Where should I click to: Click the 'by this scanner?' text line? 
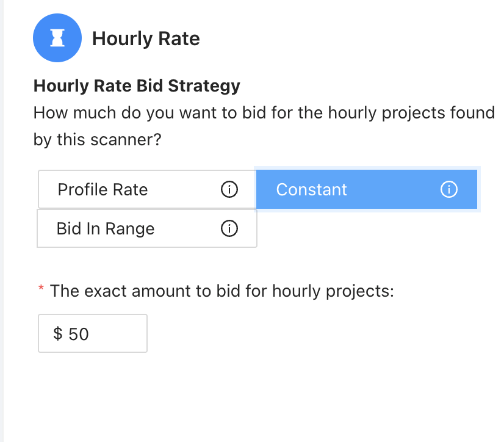tap(97, 140)
